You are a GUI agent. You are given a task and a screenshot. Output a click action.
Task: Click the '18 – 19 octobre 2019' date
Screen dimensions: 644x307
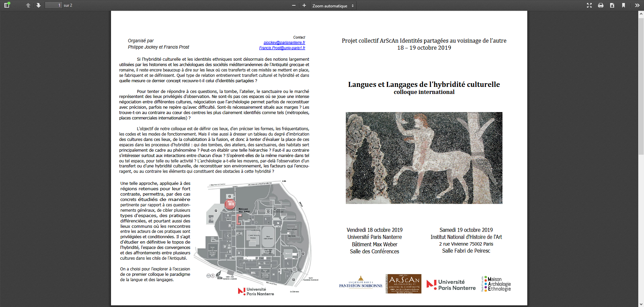[x=424, y=48]
